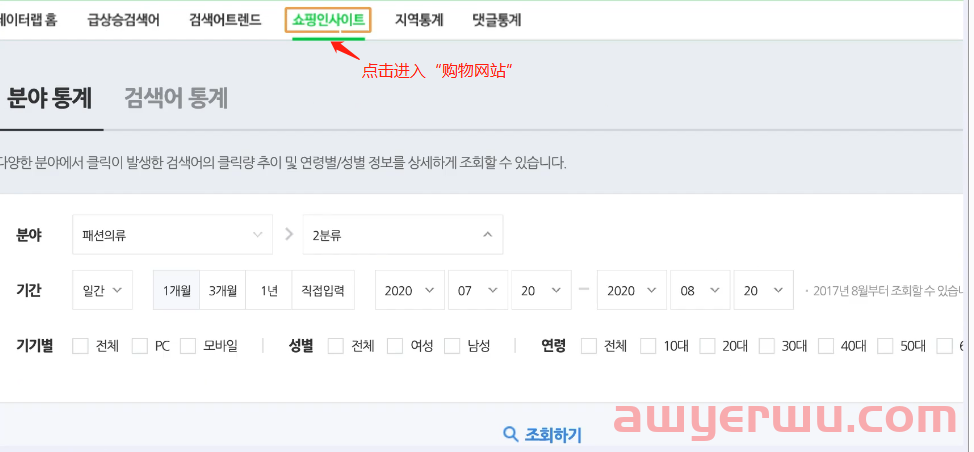This screenshot has width=974, height=452.
Task: Check the 모바일 device checkbox
Action: (188, 346)
